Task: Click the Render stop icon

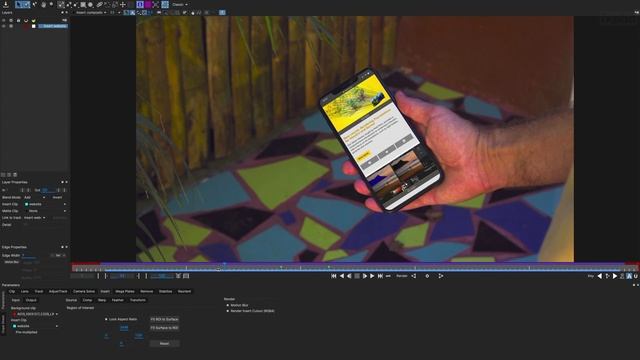Action: coord(427,276)
